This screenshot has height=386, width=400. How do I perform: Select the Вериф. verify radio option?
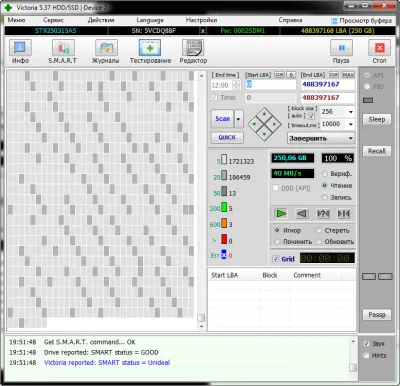click(324, 174)
